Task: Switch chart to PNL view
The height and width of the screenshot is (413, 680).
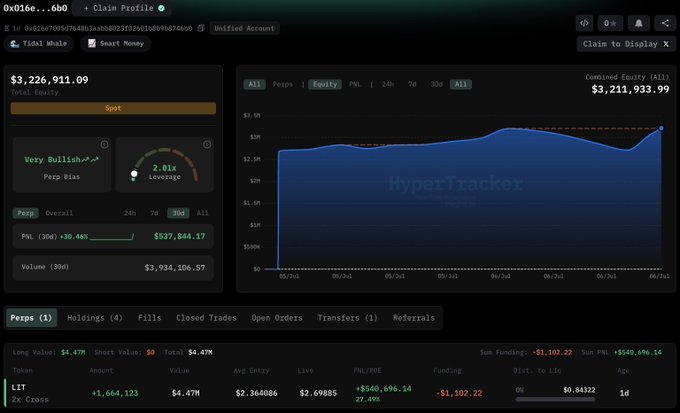Action: point(355,84)
